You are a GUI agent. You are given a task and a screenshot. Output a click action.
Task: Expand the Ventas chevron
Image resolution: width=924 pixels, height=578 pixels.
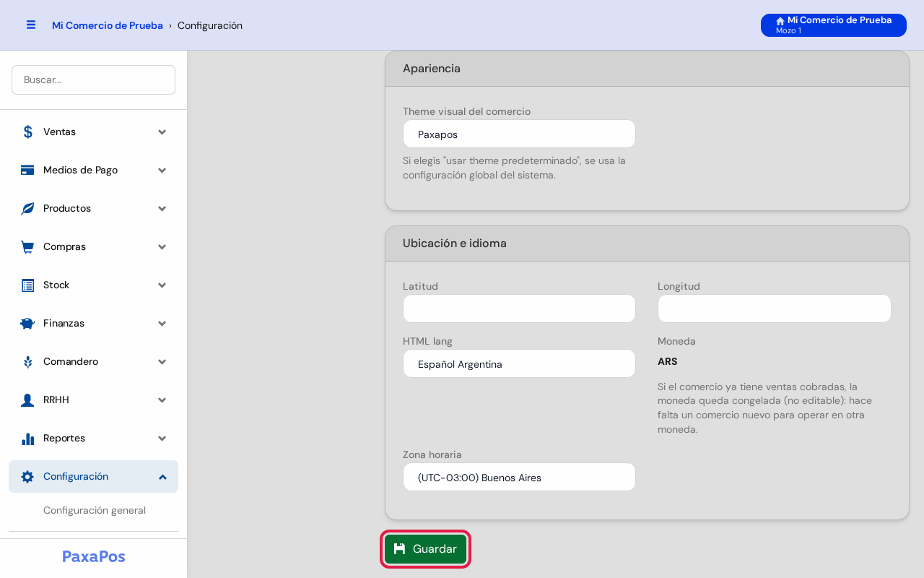pyautogui.click(x=162, y=132)
